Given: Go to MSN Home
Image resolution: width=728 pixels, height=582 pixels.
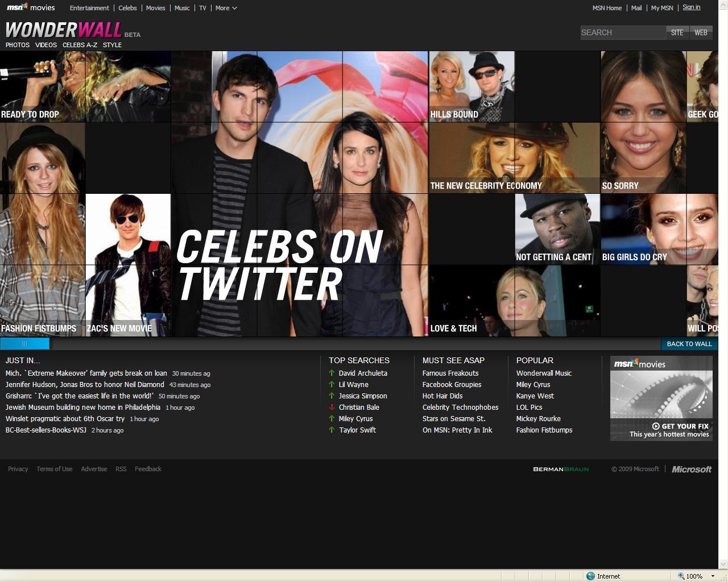Looking at the screenshot, I should [x=607, y=8].
